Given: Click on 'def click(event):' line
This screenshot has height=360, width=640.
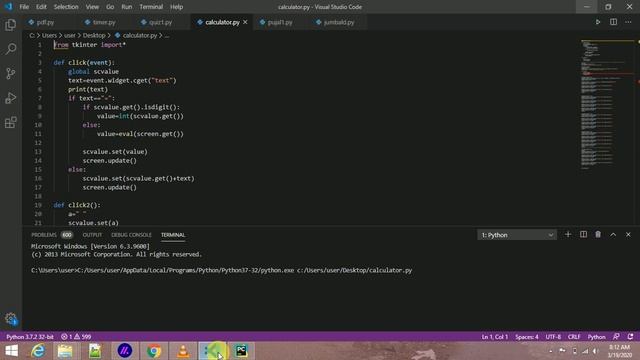Looking at the screenshot, I should 84,62.
